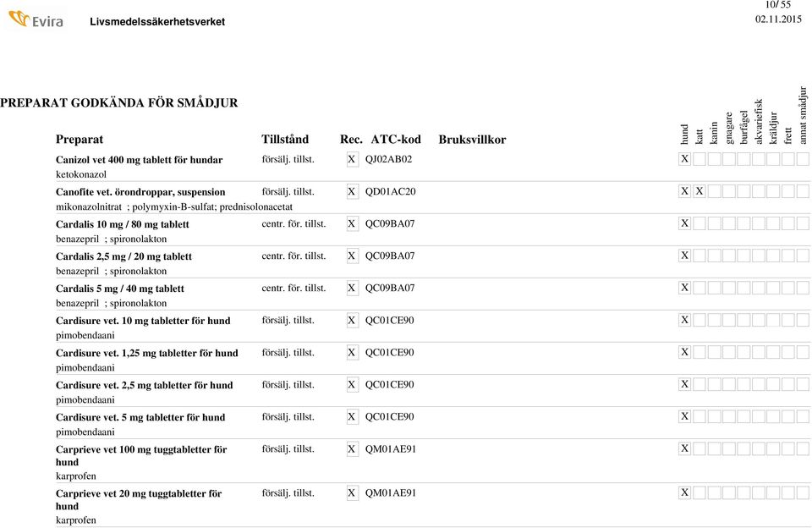Screen dimensions: 812x528
Task: Select Bruksvillkor column header
Action: click(472, 140)
